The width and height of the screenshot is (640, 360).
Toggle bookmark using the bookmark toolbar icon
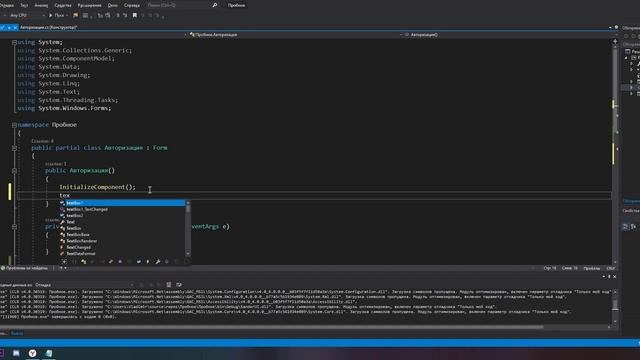pos(135,16)
